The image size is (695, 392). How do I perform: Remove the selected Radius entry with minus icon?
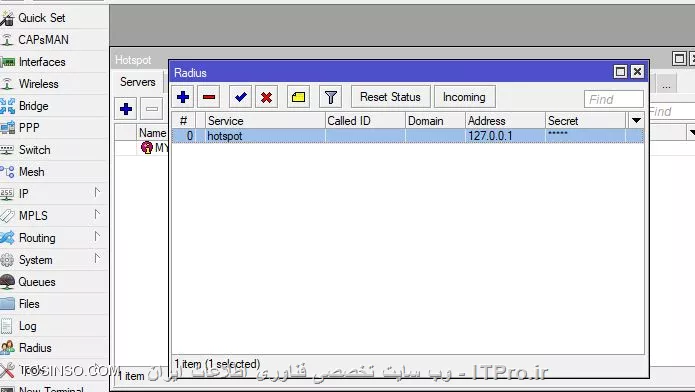[209, 97]
